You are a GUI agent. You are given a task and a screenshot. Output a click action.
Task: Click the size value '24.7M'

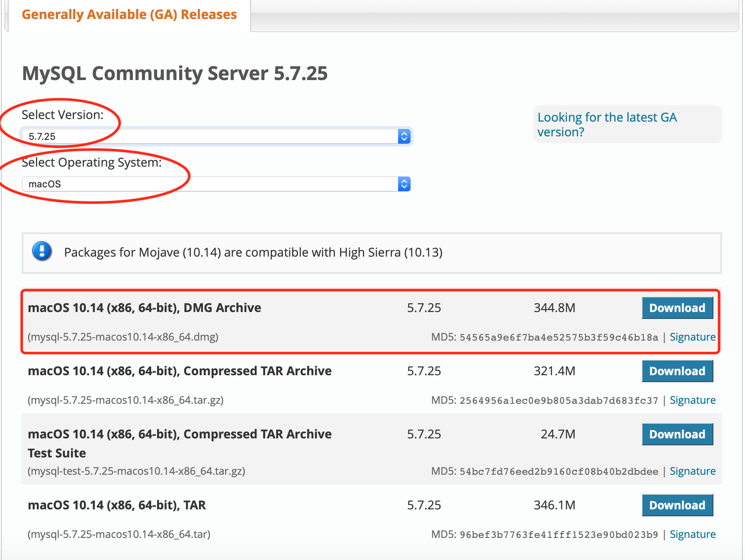point(558,434)
